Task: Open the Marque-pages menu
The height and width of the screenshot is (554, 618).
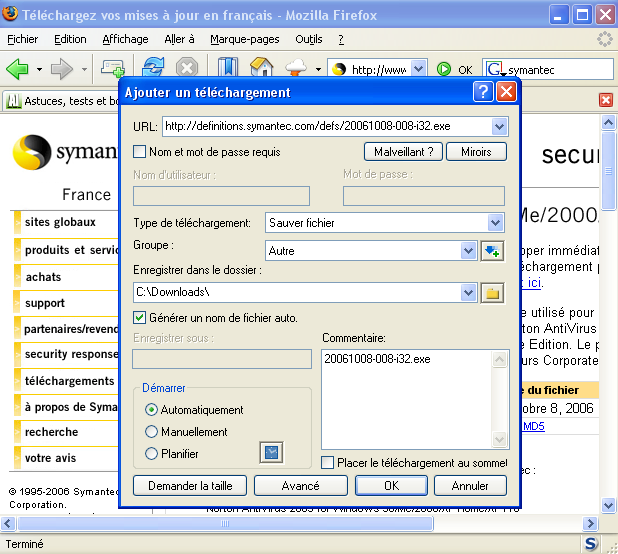Action: point(244,39)
